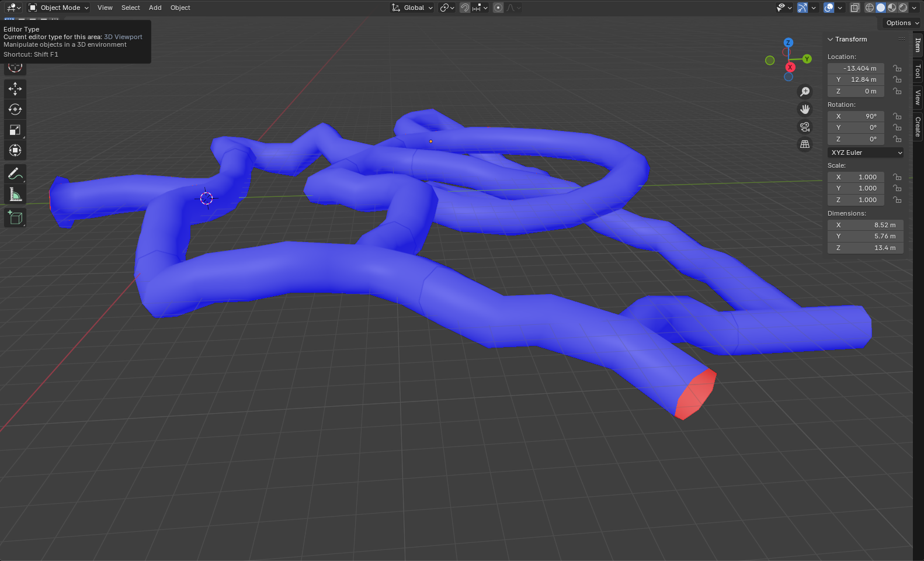
Task: Open the XYZ Euler rotation mode dropdown
Action: pyautogui.click(x=866, y=153)
